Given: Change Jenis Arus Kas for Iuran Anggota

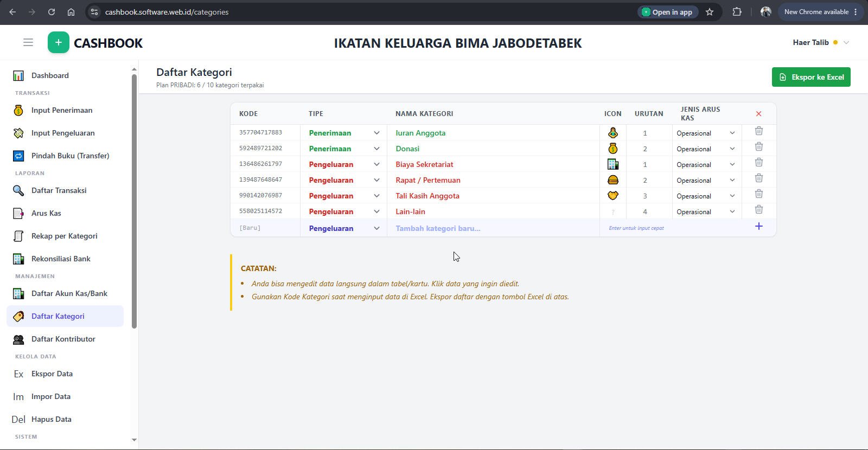Looking at the screenshot, I should [x=706, y=133].
